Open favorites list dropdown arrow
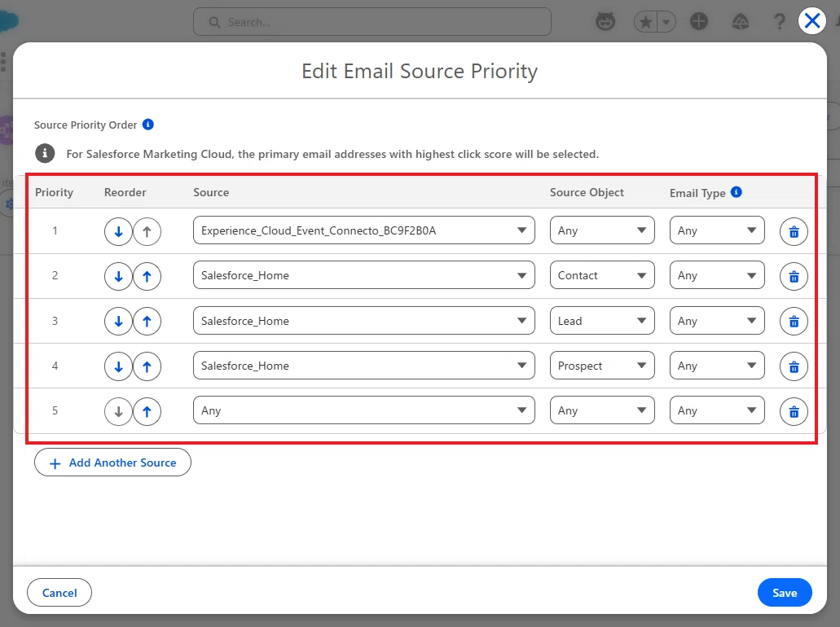 pos(666,22)
